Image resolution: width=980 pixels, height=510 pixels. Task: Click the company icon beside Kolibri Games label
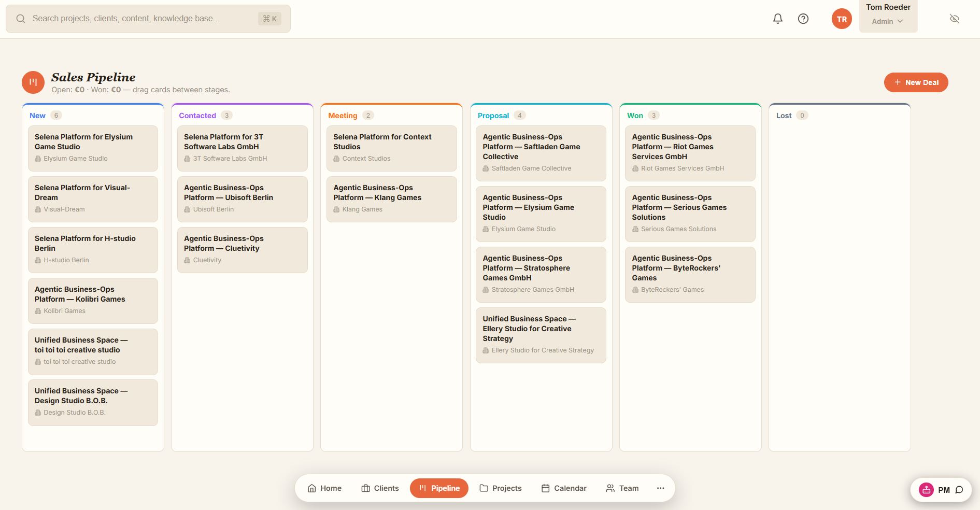click(x=38, y=311)
